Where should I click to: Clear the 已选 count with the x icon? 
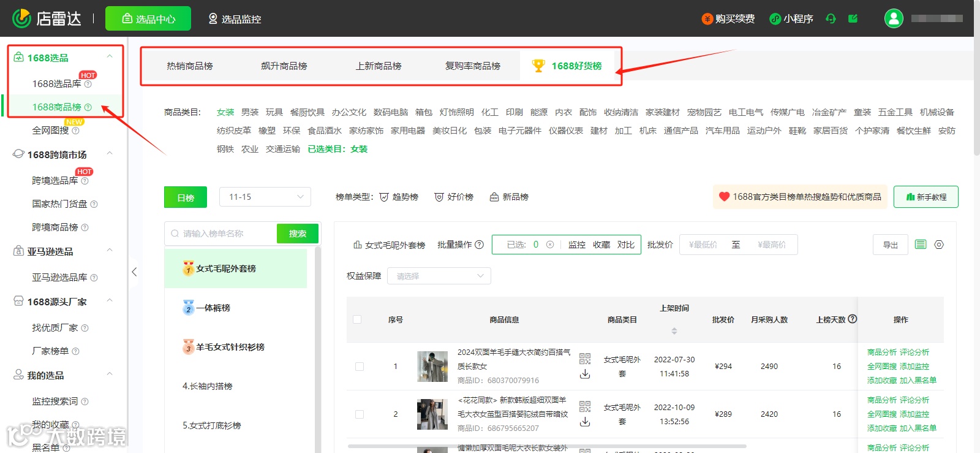pos(550,245)
